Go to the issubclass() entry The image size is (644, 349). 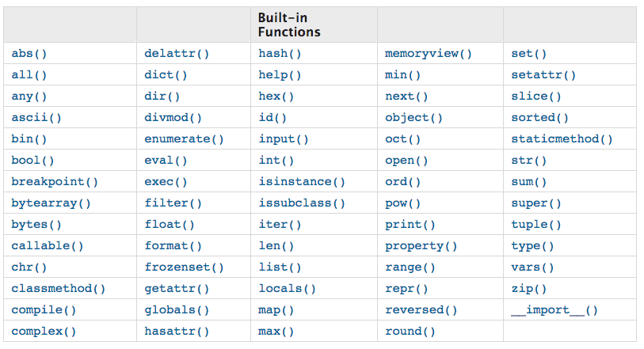click(302, 203)
